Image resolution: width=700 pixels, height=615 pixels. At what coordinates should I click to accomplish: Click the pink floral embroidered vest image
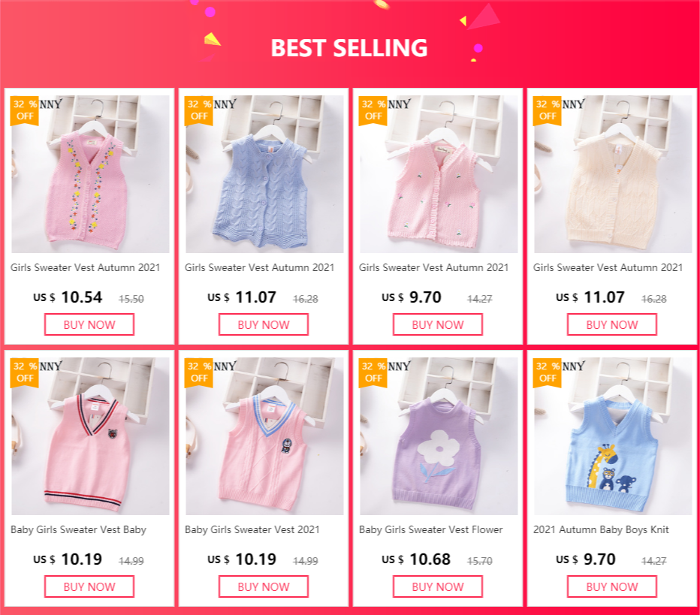[90, 174]
